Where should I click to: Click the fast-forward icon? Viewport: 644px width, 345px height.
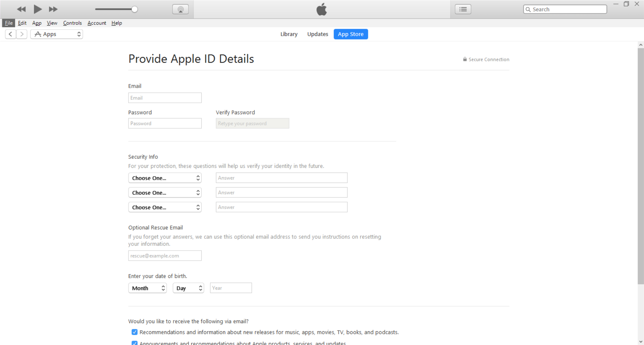(53, 9)
